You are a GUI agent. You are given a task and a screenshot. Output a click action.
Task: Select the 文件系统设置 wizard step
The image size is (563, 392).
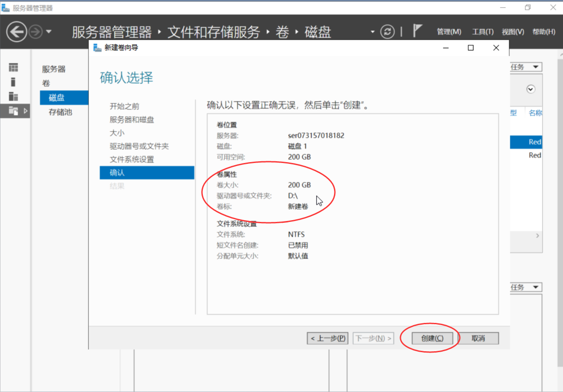pos(132,159)
